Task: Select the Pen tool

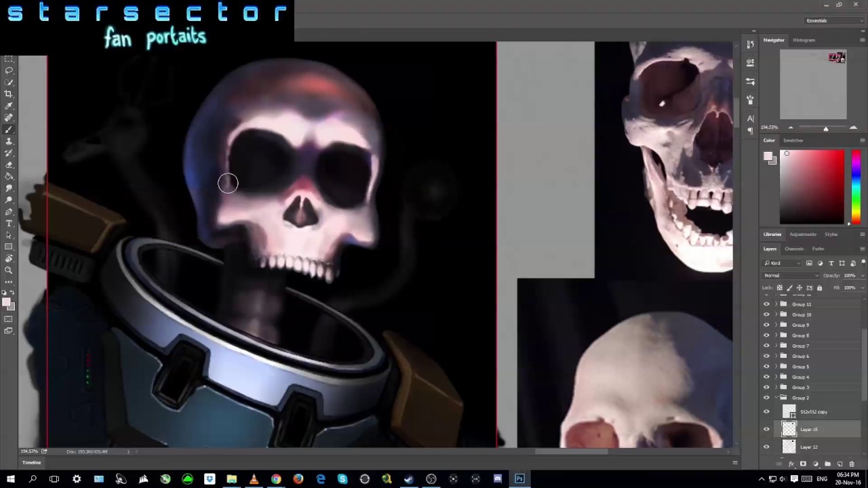Action: [9, 211]
